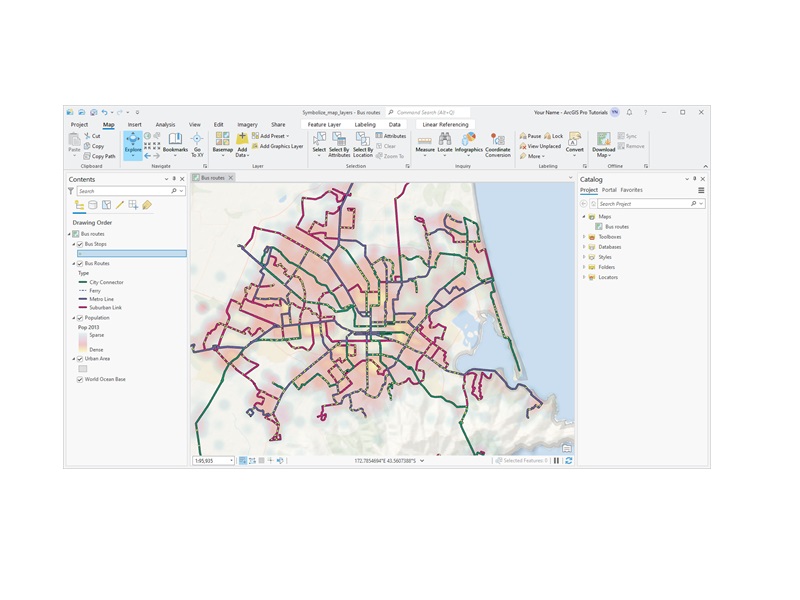Viewport: 800px width, 600px height.
Task: Open the Coordinate Conversion tool
Action: 498,143
